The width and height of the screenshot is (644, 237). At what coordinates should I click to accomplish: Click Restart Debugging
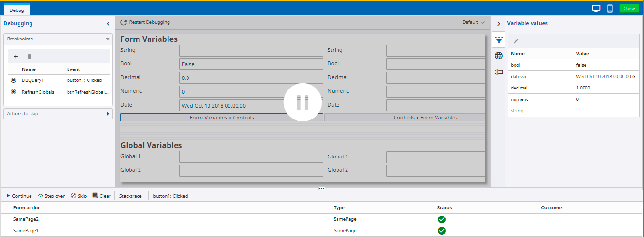click(x=145, y=22)
